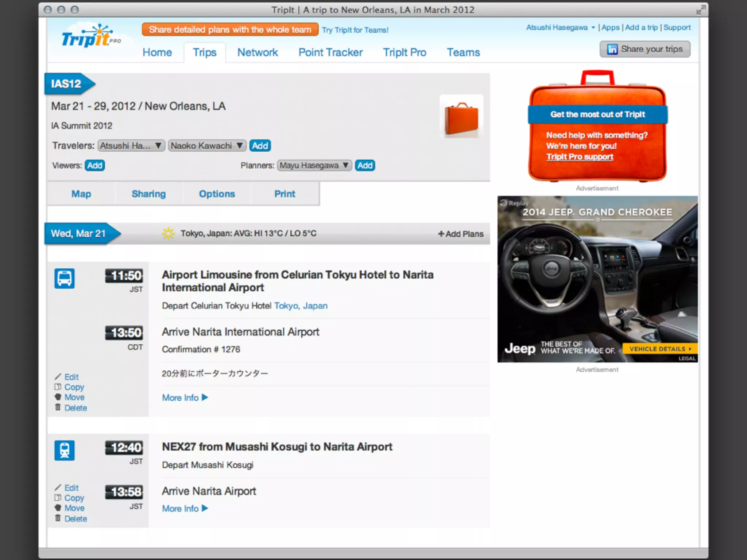The width and height of the screenshot is (747, 560).
Task: Click the train icon for NEX27
Action: click(65, 450)
